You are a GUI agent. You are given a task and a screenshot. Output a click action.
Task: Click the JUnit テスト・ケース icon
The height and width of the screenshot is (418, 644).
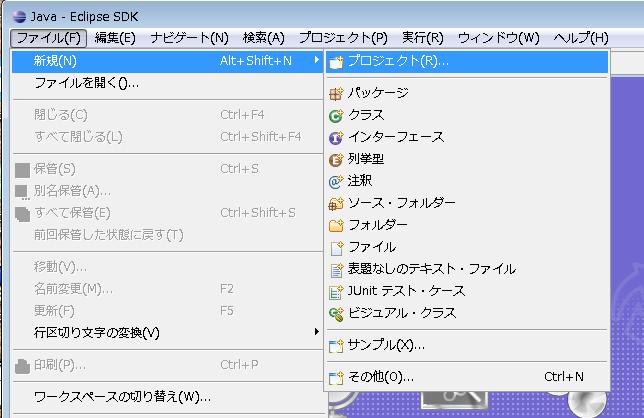pos(336,292)
